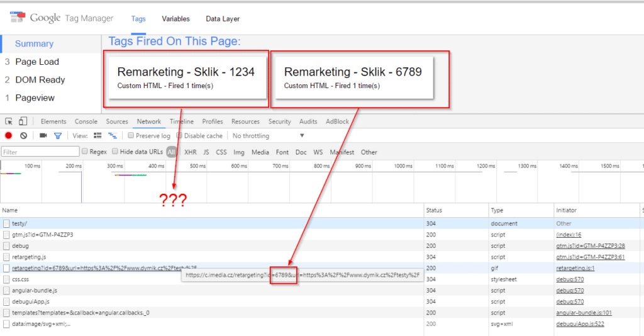Filter requests by Font
The width and height of the screenshot is (644, 336).
point(282,152)
